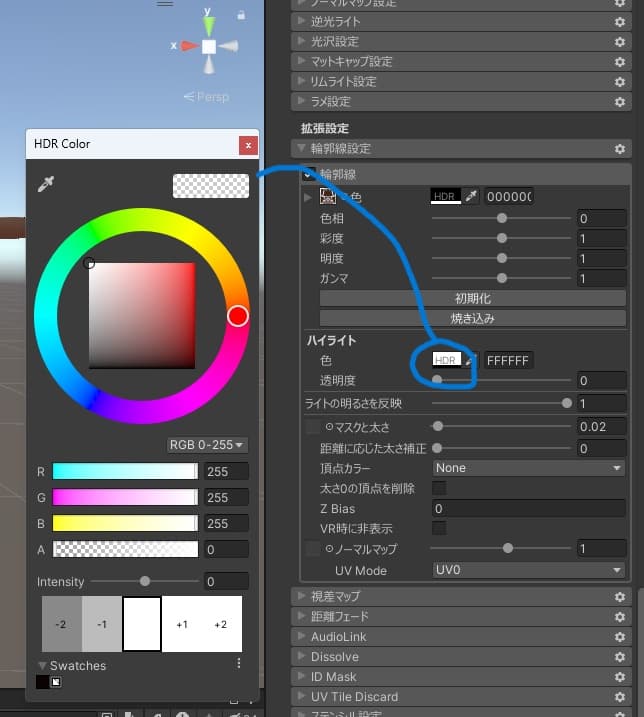Click the 透明度 slider handle

[x=437, y=380]
